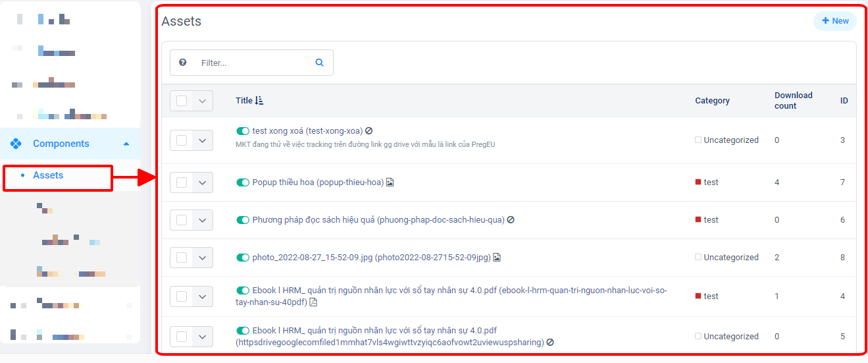Viewport: 868px width, 363px height.
Task: Click the Components puzzle icon in sidebar
Action: [x=16, y=144]
